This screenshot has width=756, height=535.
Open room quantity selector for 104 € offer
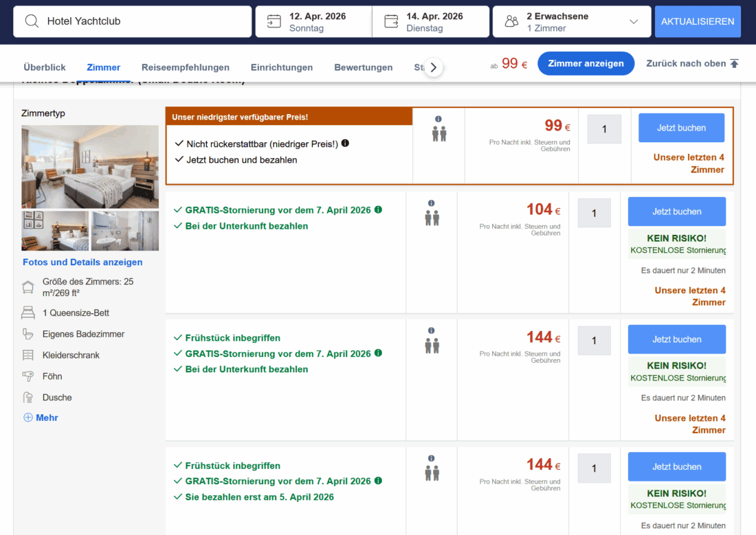[x=594, y=213]
